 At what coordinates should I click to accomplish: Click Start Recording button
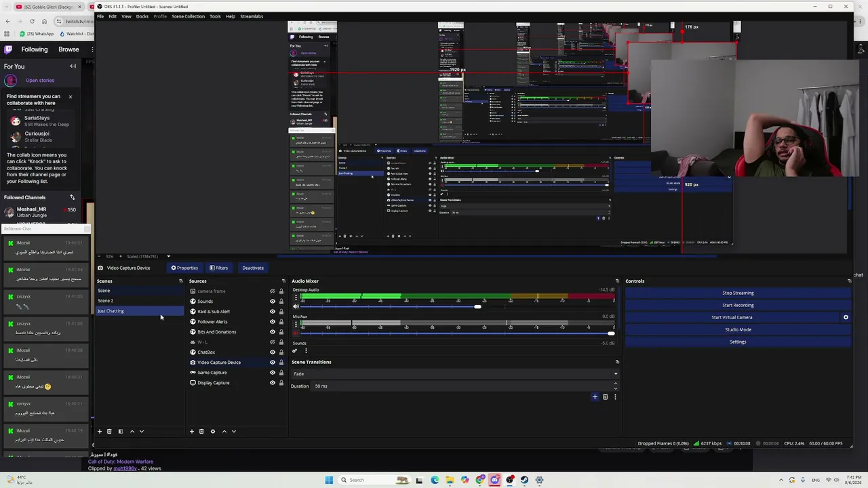click(x=738, y=305)
